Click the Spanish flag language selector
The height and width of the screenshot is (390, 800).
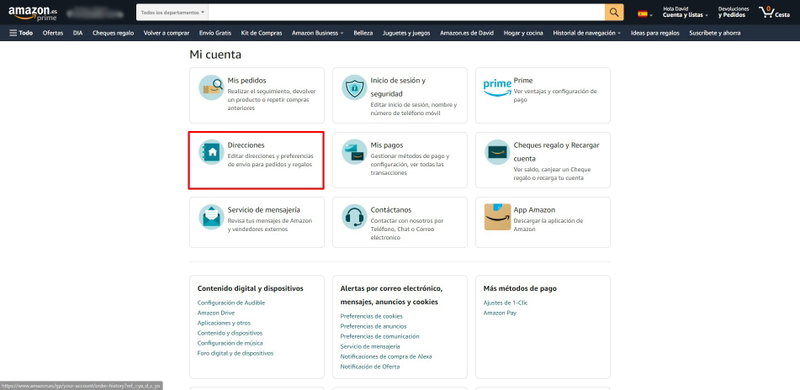645,14
